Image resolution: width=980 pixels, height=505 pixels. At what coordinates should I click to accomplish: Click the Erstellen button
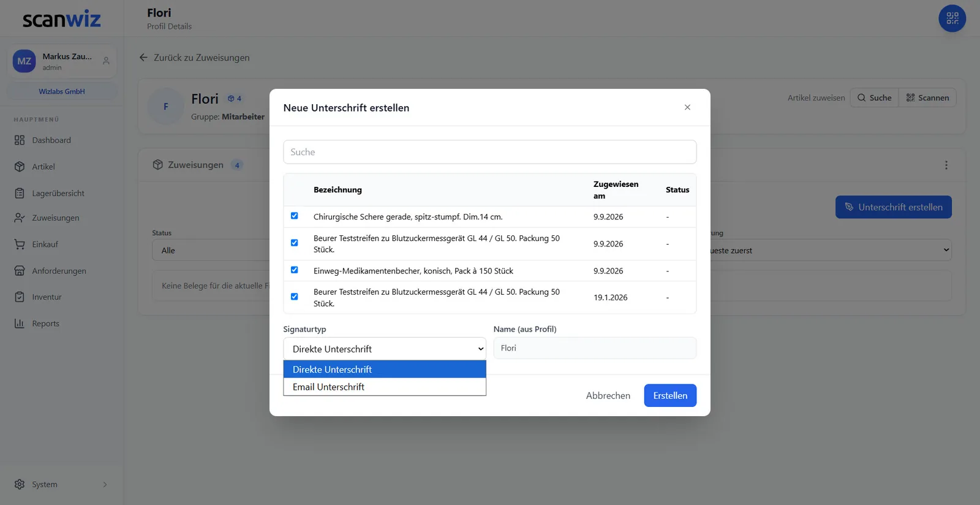[670, 395]
